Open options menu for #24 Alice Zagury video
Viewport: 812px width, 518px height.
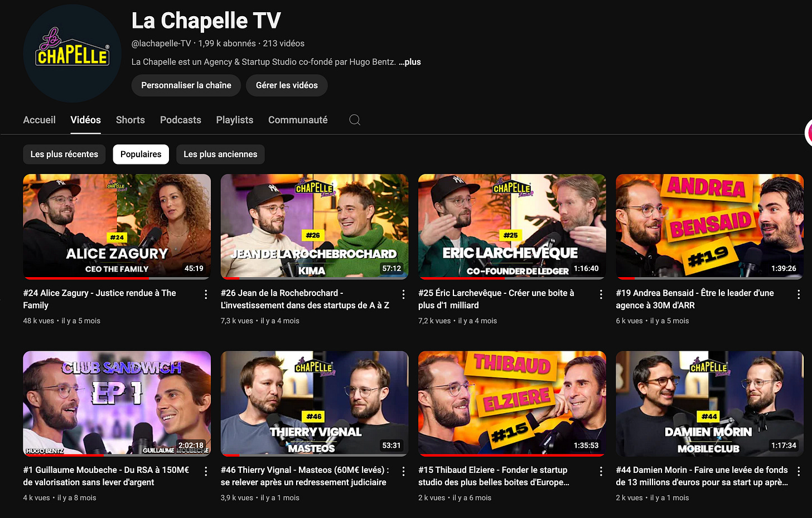tap(206, 294)
